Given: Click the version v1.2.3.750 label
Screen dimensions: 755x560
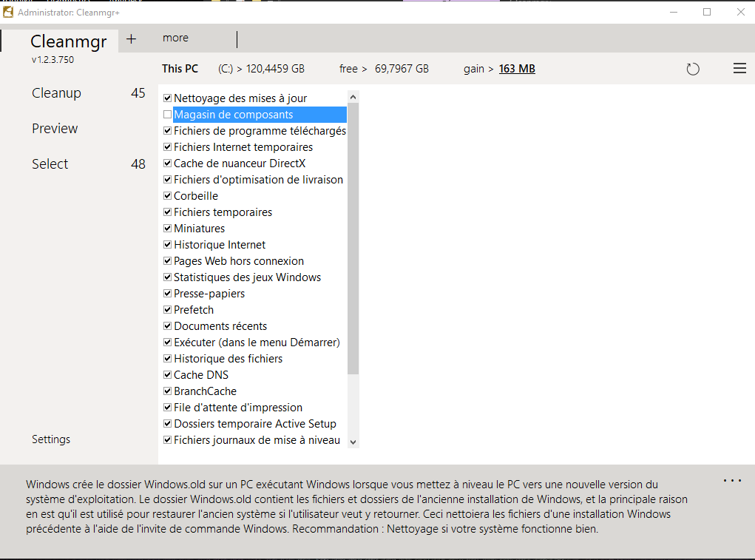Looking at the screenshot, I should [53, 60].
